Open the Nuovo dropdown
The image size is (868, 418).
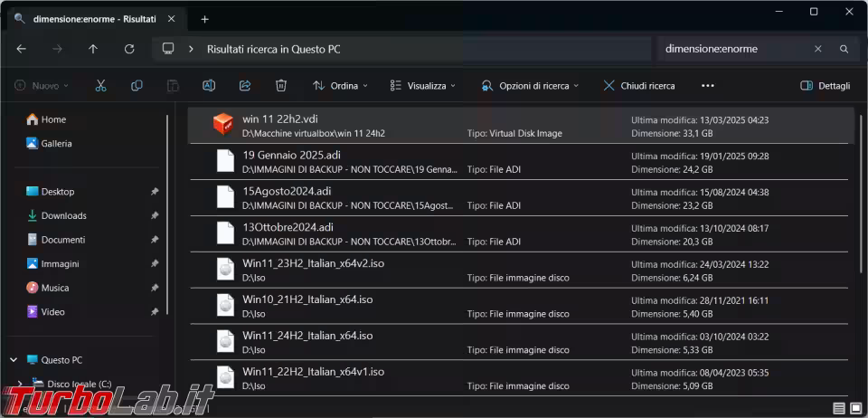click(42, 86)
